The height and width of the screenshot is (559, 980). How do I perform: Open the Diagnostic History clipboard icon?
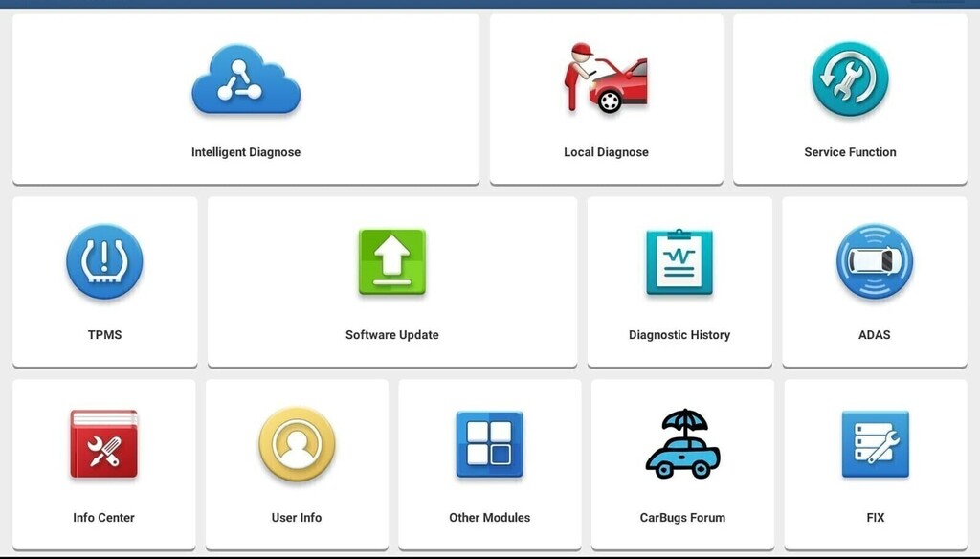click(x=679, y=261)
